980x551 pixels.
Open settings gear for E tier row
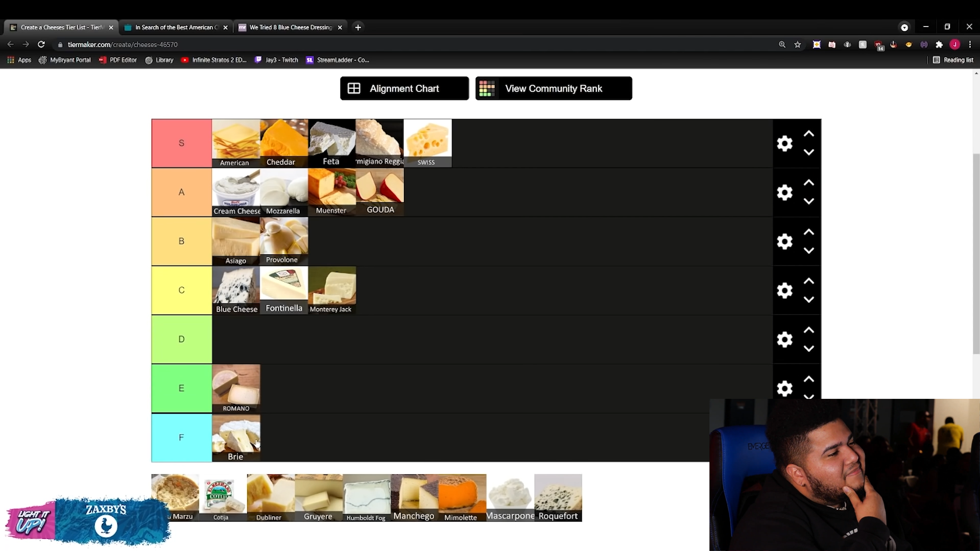(x=784, y=389)
